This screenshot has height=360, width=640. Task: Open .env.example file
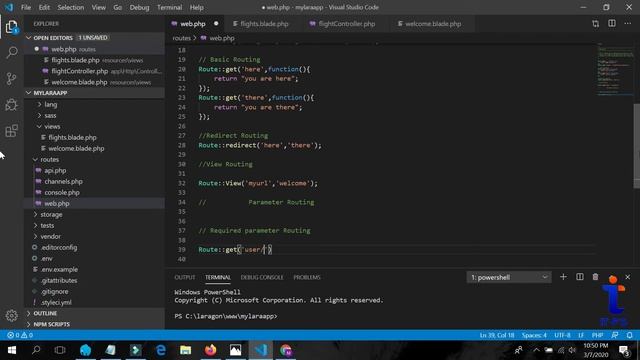point(60,269)
